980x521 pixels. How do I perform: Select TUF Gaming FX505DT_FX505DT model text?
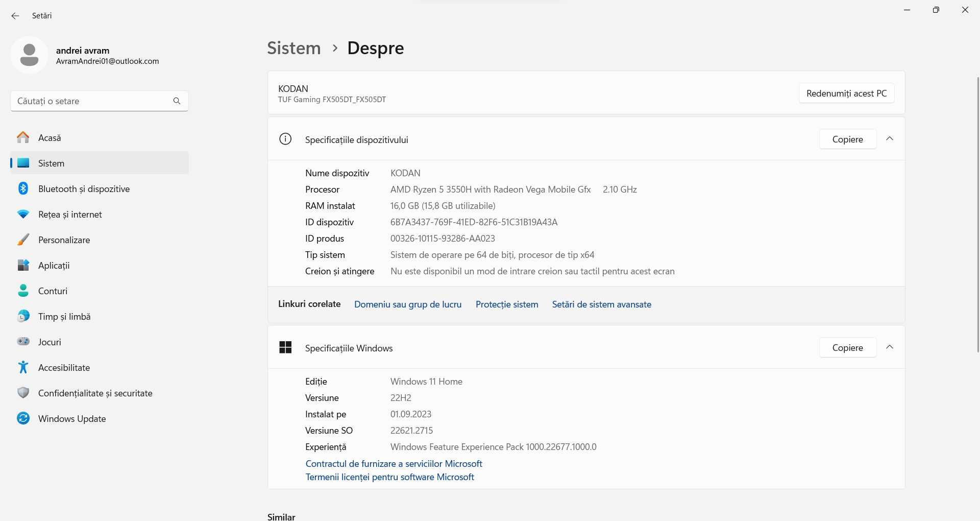click(x=332, y=100)
